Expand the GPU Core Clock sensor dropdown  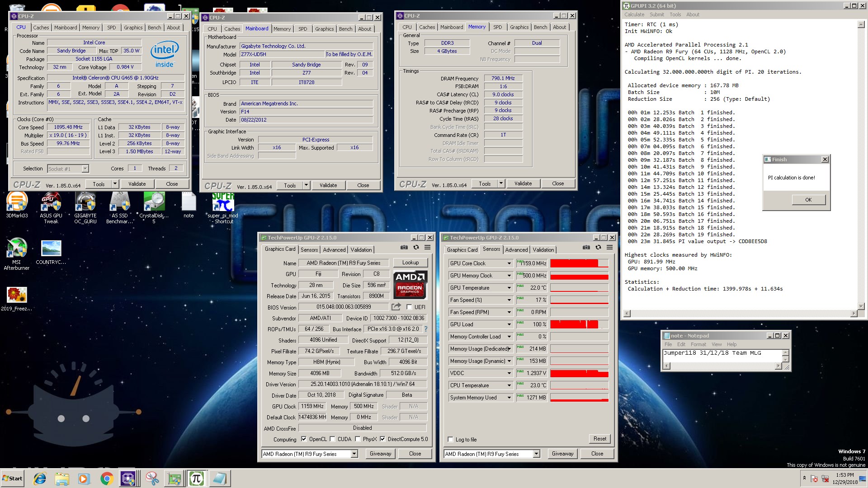pyautogui.click(x=509, y=263)
